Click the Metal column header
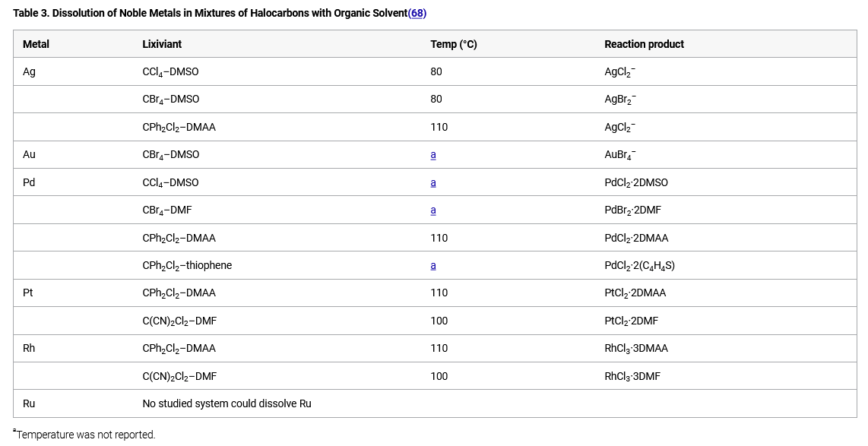 pos(36,44)
